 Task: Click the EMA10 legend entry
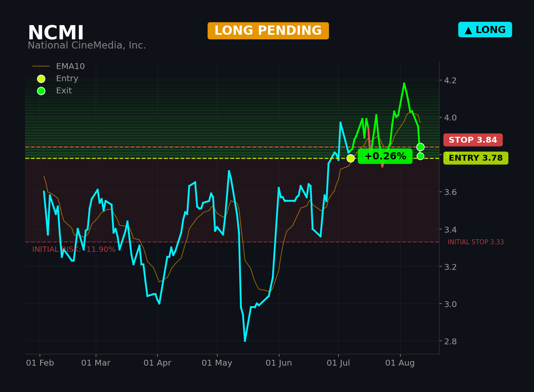point(59,67)
